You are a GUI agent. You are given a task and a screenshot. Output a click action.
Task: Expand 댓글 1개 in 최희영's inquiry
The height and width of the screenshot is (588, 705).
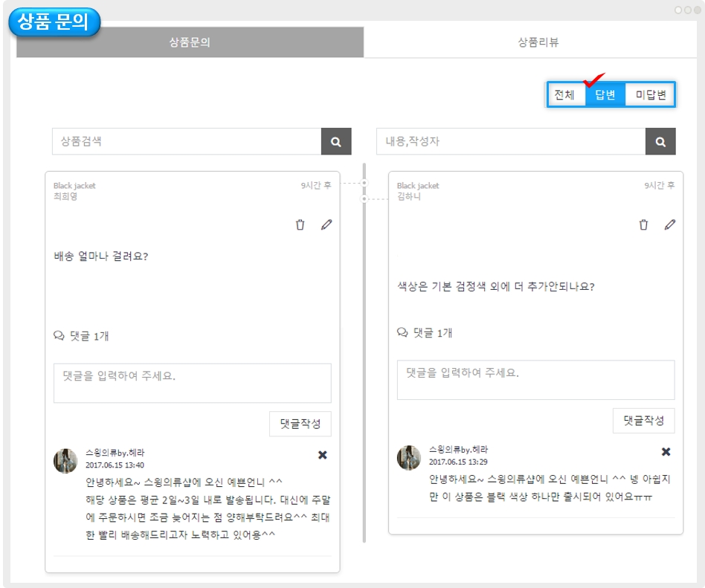(x=82, y=336)
